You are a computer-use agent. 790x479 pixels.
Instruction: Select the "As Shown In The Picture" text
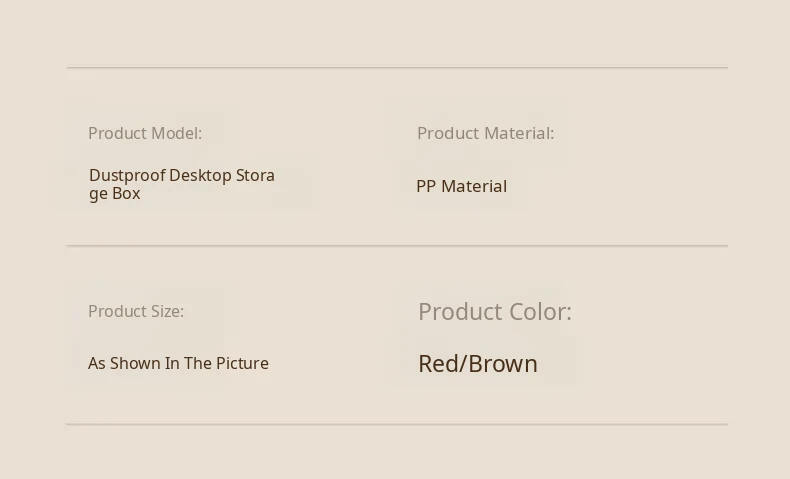(x=178, y=363)
